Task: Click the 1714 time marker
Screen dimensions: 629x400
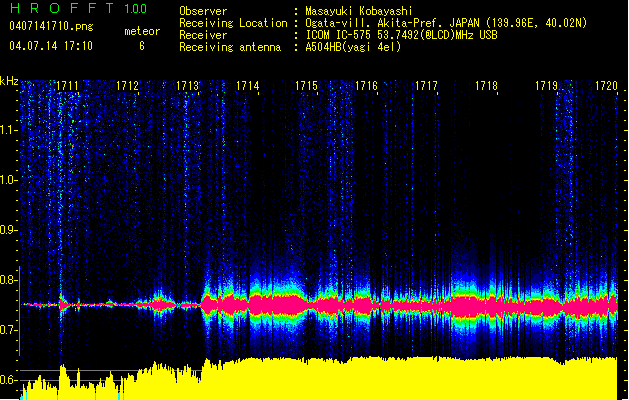Action: tap(248, 86)
